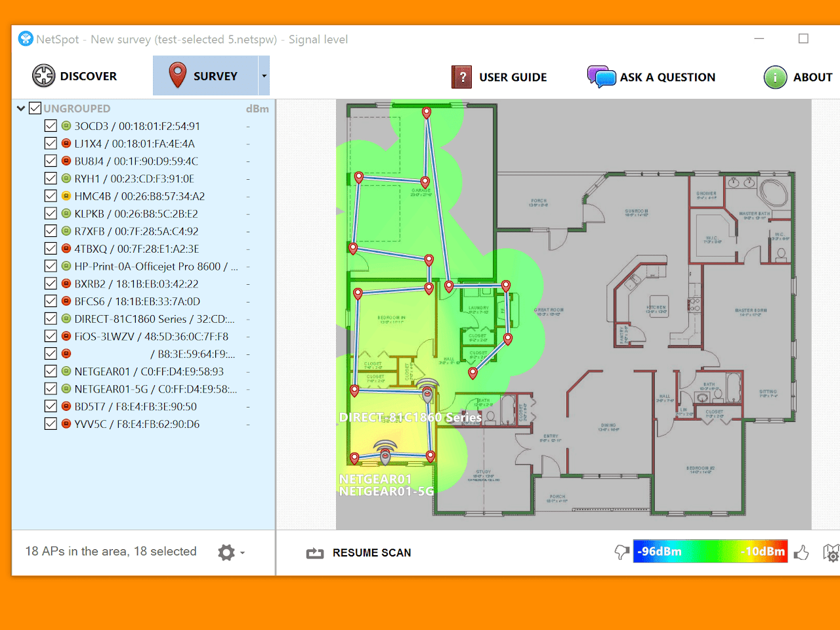Screen dimensions: 840x630
Task: Select the Survey tab
Action: click(x=205, y=76)
